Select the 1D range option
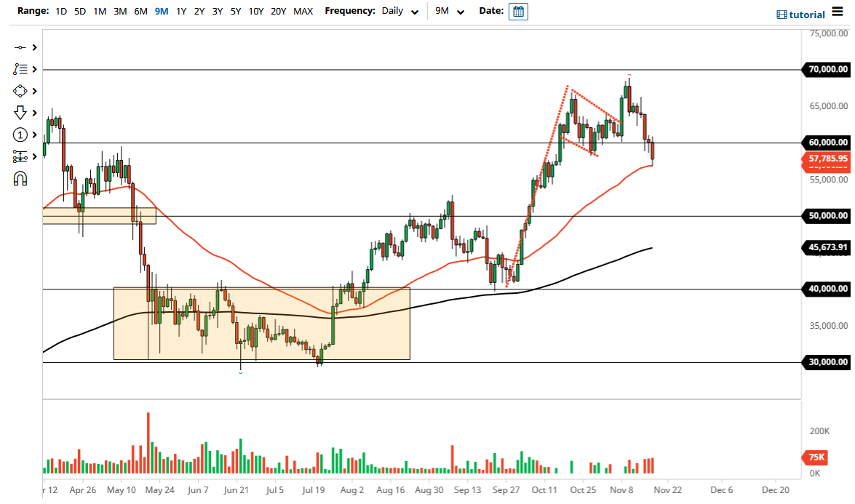The image size is (855, 504). (x=61, y=11)
